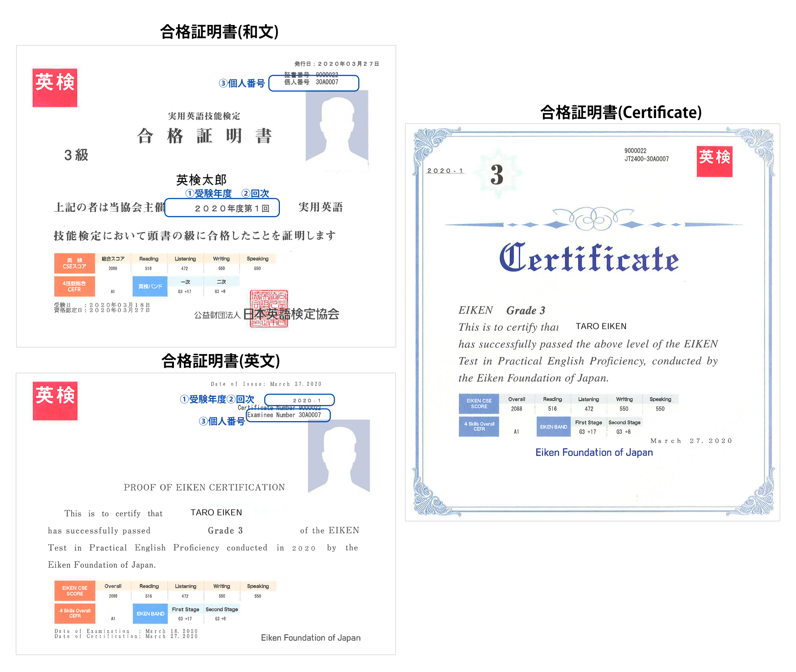Click the red 英検 logo on the Japanese certificate
Screen dimensions: 796x672
click(55, 88)
